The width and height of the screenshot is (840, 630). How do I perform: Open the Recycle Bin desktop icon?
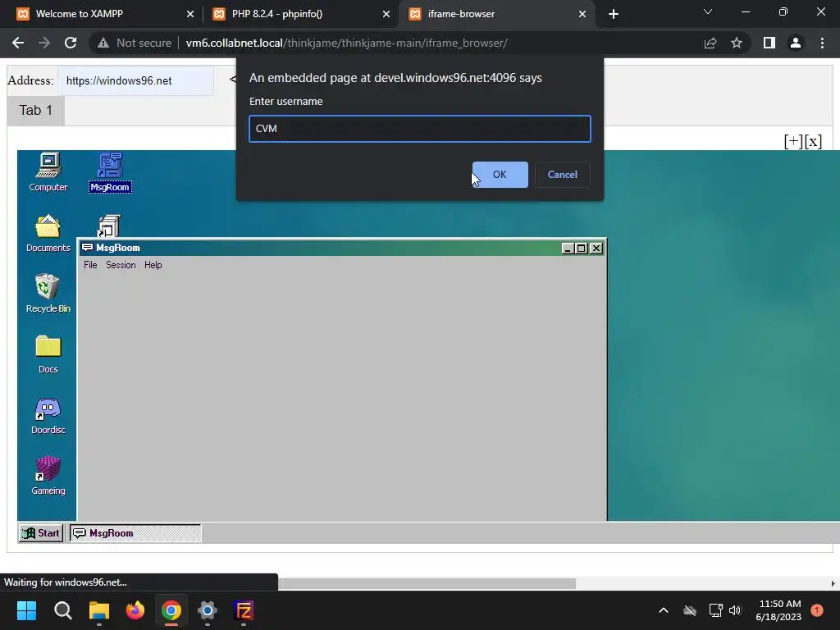48,294
